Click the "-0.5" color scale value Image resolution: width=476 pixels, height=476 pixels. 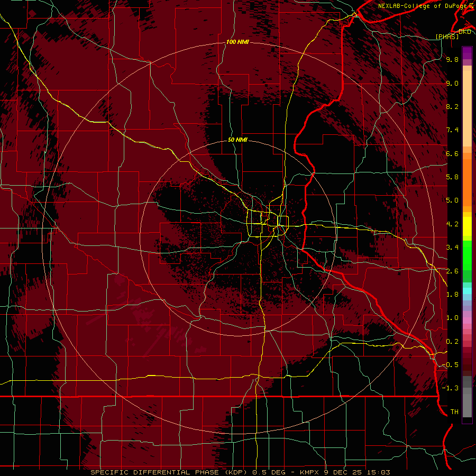[450, 365]
